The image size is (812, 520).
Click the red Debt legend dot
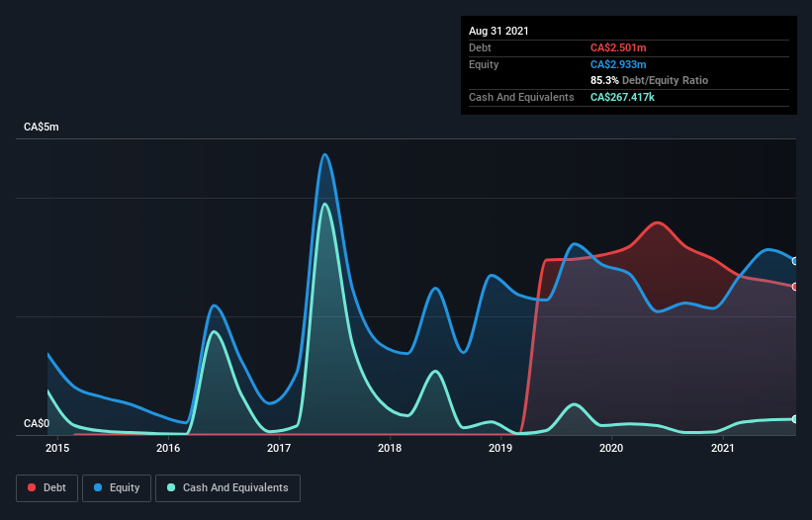[x=32, y=487]
